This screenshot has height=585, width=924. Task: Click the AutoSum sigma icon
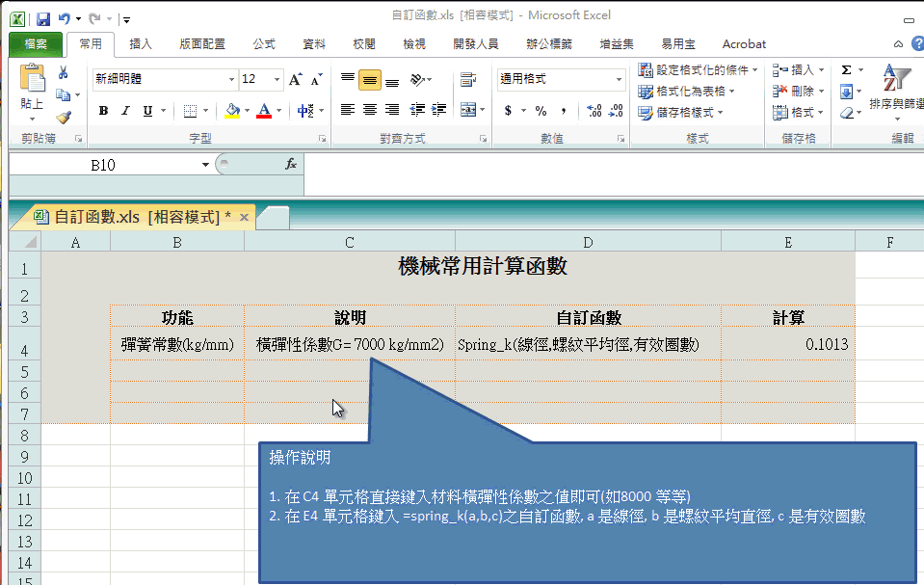[846, 70]
